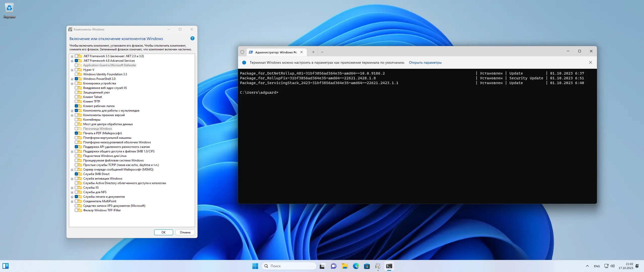
Task: Open terminal profiles dropdown arrow
Action: [x=322, y=52]
